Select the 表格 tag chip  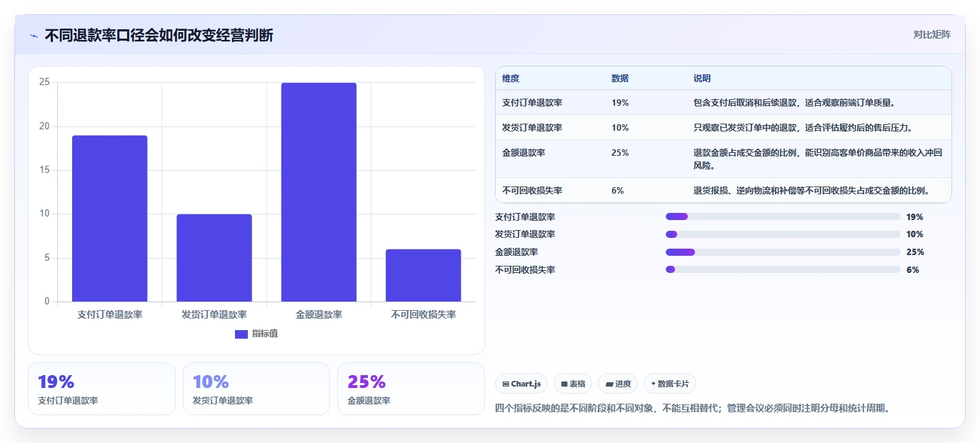(573, 384)
